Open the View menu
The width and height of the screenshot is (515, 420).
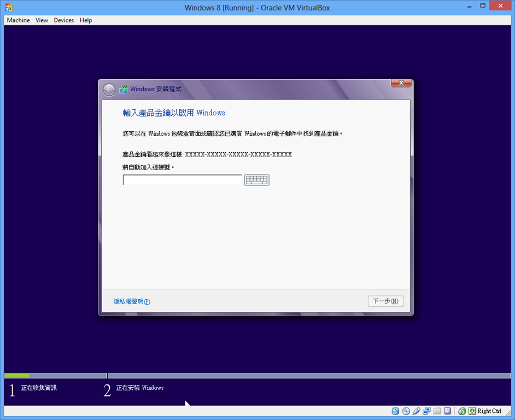(x=42, y=20)
